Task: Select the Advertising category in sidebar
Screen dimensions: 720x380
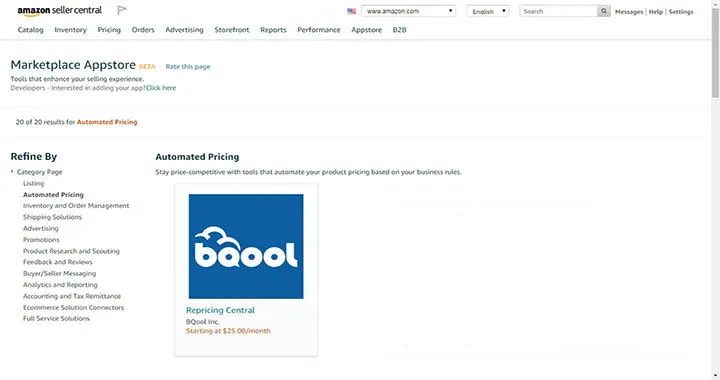Action: coord(41,228)
